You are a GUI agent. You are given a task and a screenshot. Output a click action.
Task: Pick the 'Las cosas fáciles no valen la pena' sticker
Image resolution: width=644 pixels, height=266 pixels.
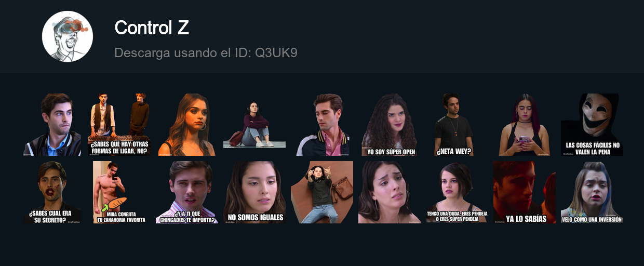click(x=592, y=125)
